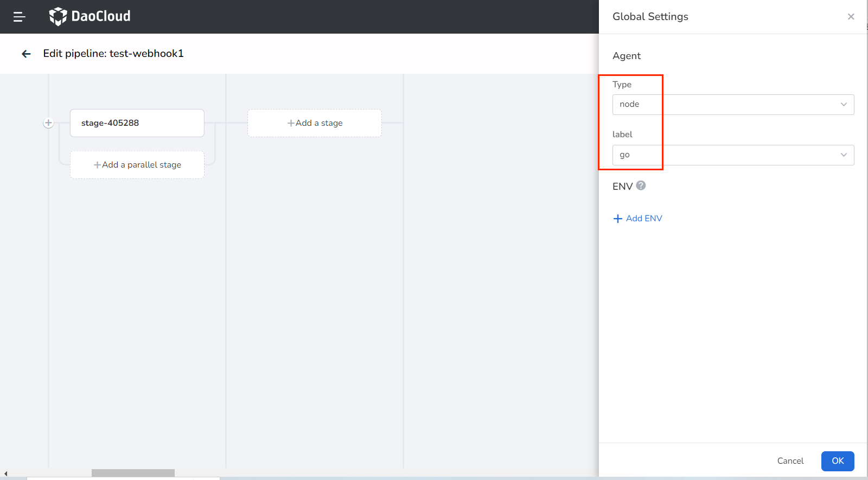Image resolution: width=868 pixels, height=480 pixels.
Task: Expand the Type dropdown chevron
Action: click(844, 105)
